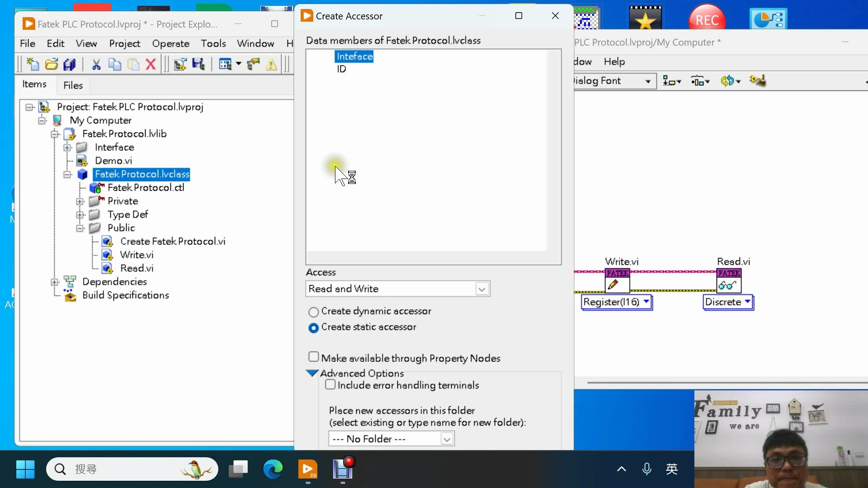Click the resolve conflicts warning toolbar icon
Screen dimensions: 868x488
[x=271, y=65]
